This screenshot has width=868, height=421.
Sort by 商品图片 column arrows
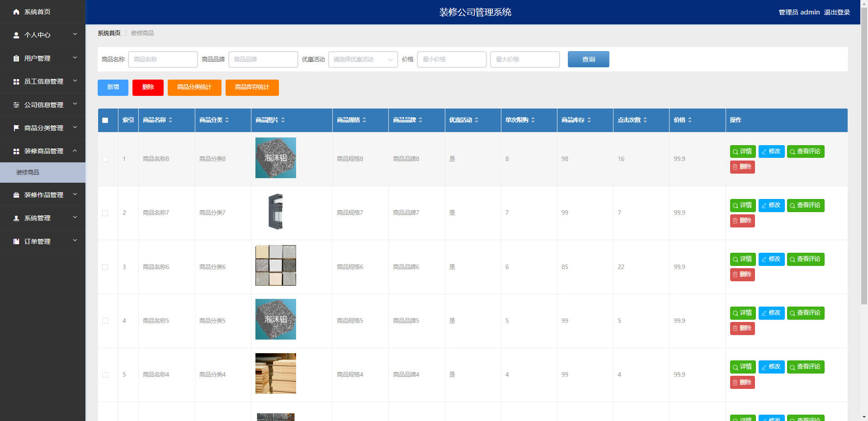click(283, 120)
